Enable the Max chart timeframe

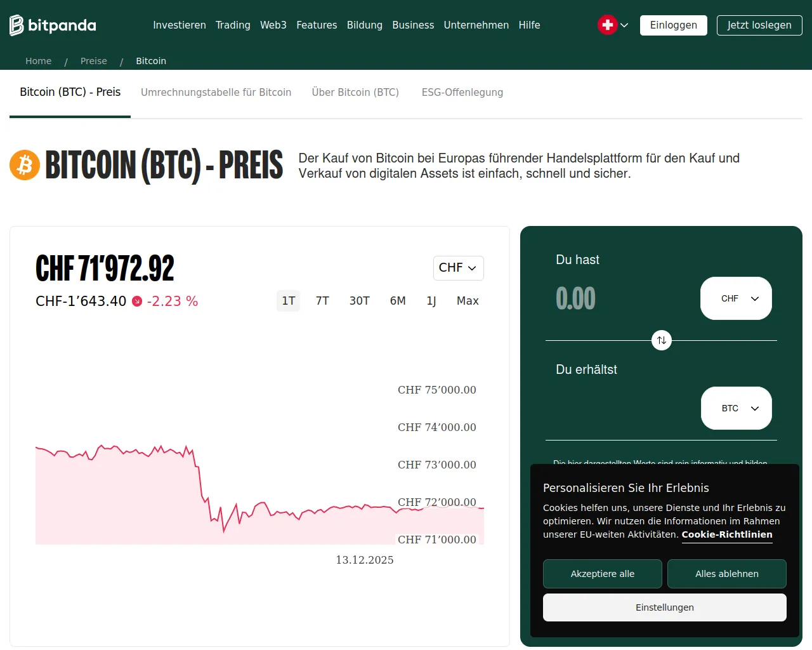click(468, 301)
